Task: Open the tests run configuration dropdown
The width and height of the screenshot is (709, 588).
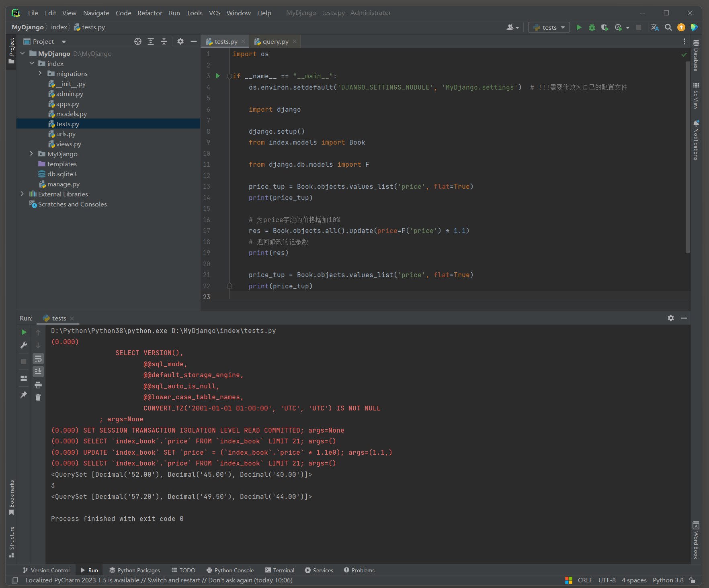Action: pos(549,27)
